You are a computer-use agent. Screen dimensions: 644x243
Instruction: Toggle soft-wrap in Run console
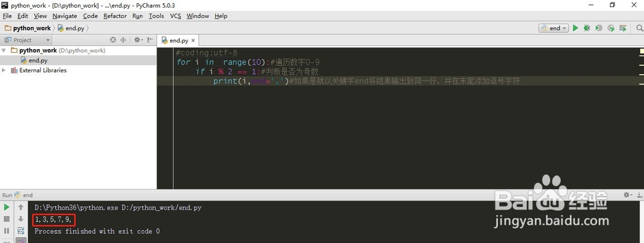pos(21,231)
